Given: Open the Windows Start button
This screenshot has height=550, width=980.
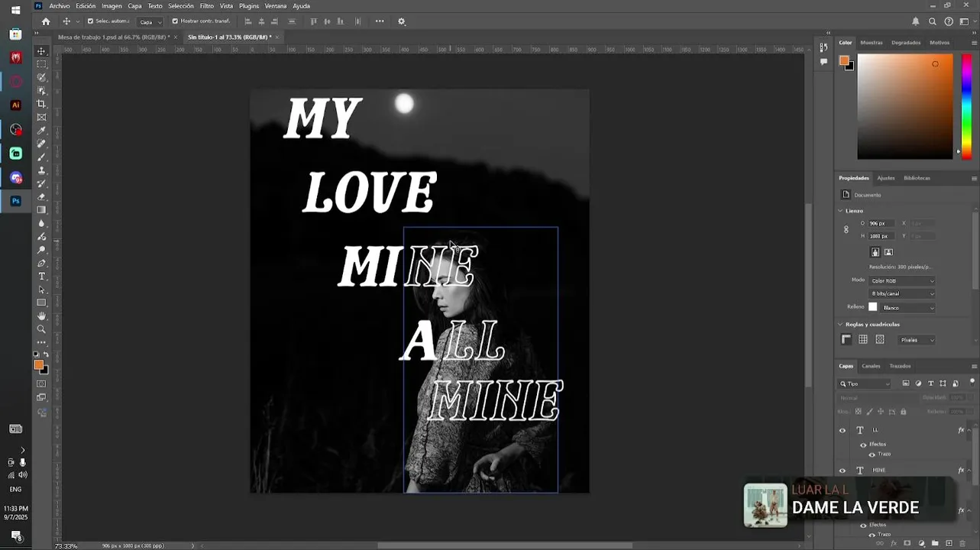Looking at the screenshot, I should [15, 11].
